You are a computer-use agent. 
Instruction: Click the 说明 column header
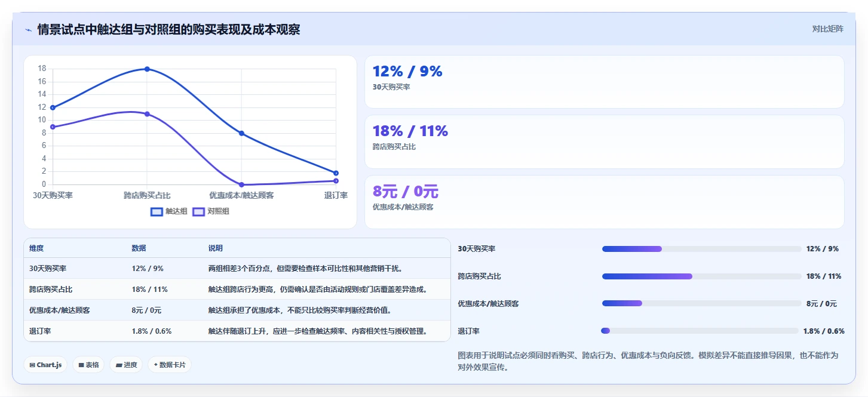point(216,248)
